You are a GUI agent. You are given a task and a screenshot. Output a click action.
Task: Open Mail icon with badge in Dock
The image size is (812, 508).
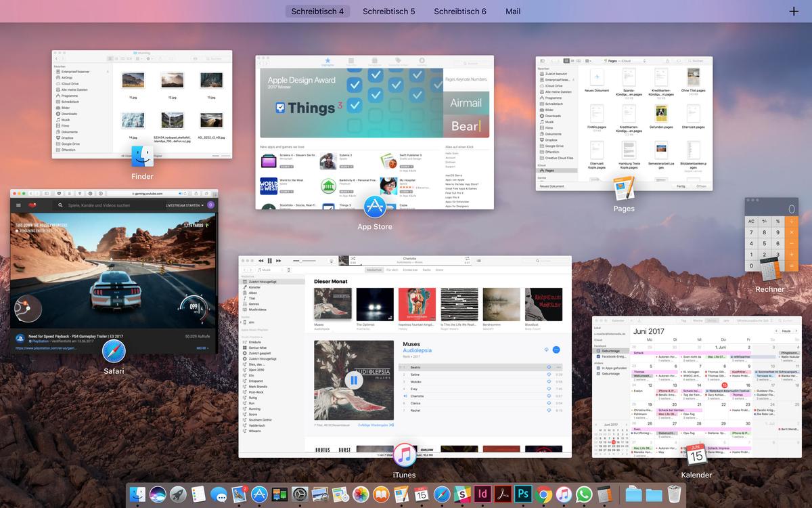(239, 494)
